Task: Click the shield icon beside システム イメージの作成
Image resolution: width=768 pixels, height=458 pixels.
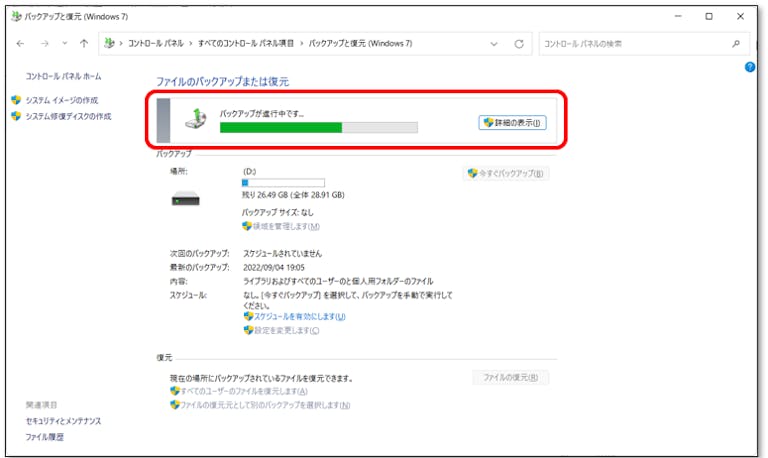Action: [x=16, y=100]
